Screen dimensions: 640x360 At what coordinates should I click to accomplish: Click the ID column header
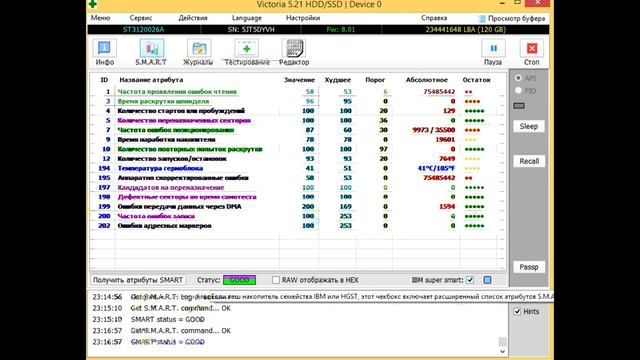[104, 80]
